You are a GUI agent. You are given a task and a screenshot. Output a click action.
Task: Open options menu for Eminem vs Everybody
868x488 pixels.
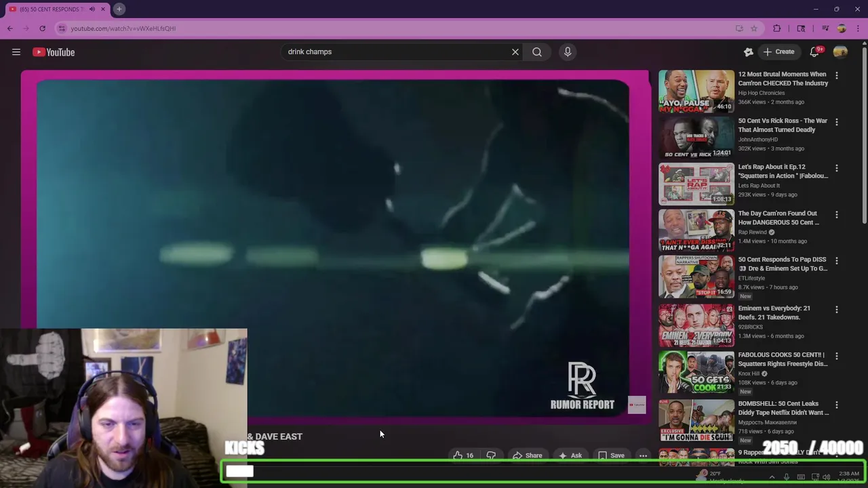point(836,310)
